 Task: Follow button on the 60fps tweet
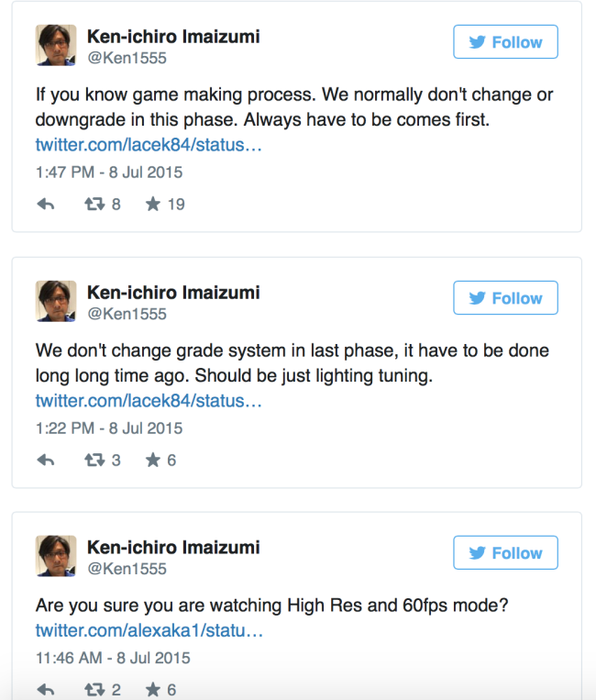coord(505,552)
